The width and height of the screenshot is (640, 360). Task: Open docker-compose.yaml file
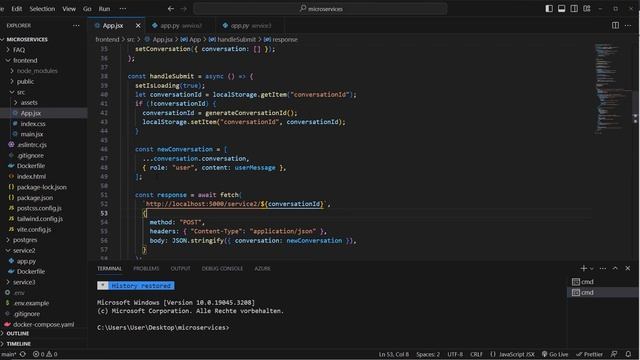[44, 324]
